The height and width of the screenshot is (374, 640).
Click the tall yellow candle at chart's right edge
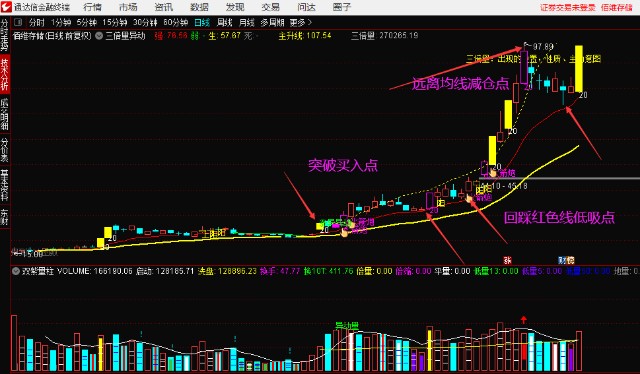pyautogui.click(x=579, y=69)
